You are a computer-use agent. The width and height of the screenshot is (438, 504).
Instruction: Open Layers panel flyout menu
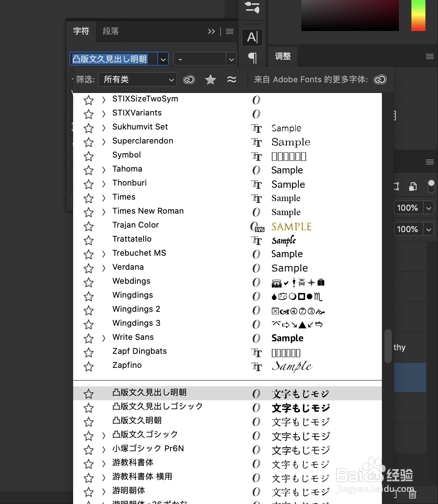430,162
